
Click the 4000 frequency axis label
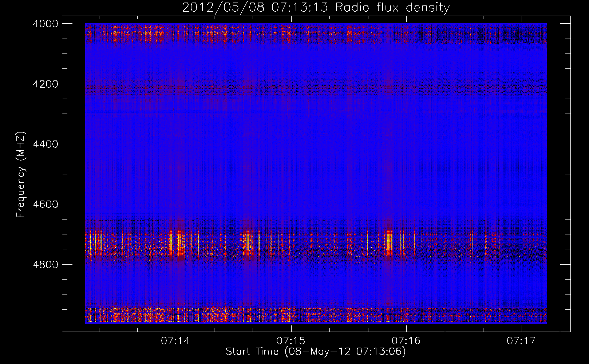pos(45,24)
